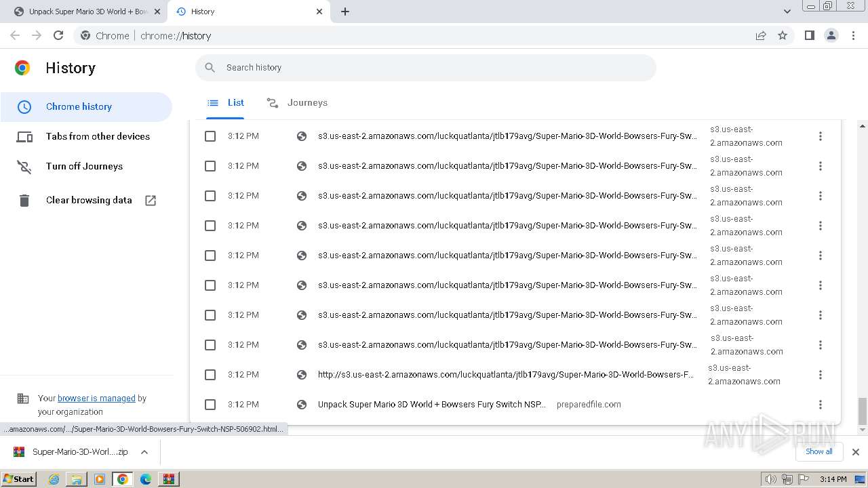This screenshot has width=868, height=488.
Task: Open actions menu for fourth amazonaws entry
Action: tap(820, 226)
